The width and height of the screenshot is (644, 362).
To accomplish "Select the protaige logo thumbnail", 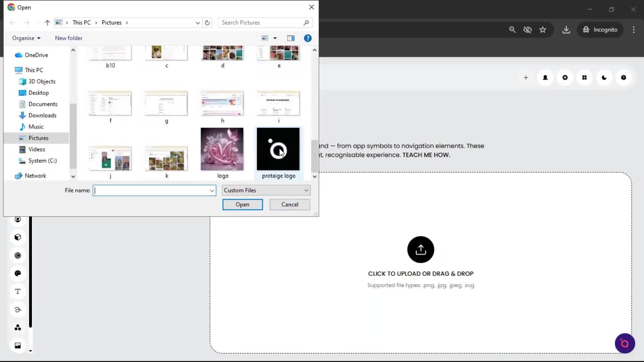I will click(278, 149).
